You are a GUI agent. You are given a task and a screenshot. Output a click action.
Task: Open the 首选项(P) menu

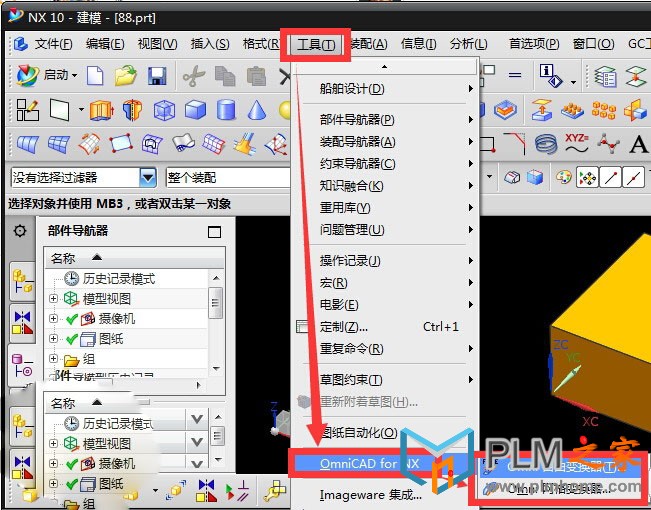[x=534, y=44]
